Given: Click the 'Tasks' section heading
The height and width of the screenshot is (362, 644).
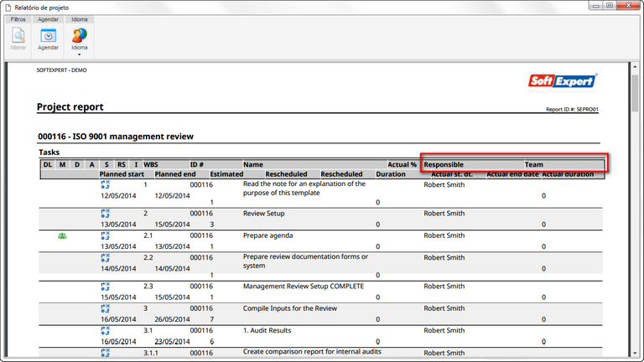Looking at the screenshot, I should [x=49, y=153].
